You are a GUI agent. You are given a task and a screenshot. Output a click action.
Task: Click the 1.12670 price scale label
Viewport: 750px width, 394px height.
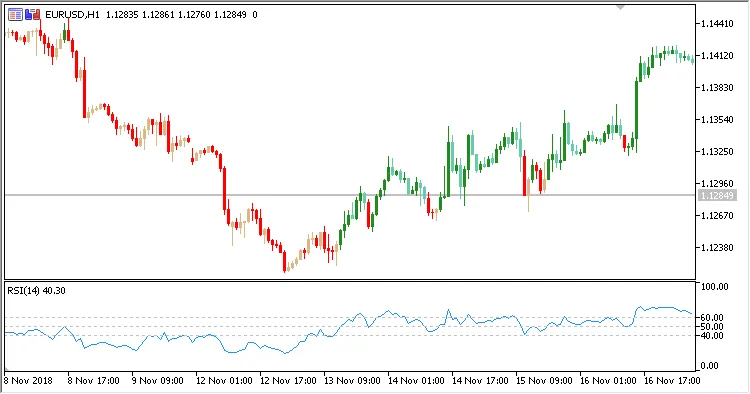(717, 216)
